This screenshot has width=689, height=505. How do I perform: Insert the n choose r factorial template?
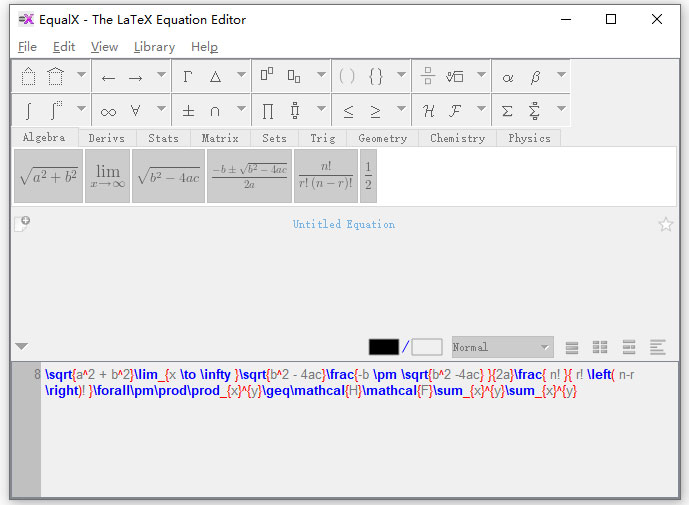click(x=326, y=176)
